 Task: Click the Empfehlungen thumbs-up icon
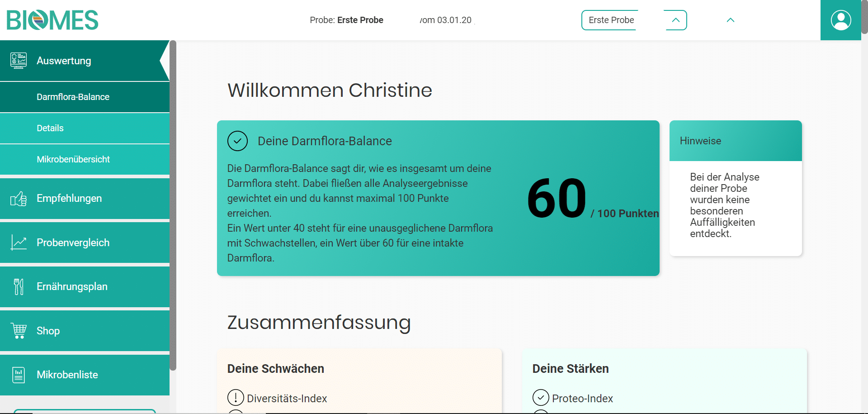pyautogui.click(x=19, y=199)
